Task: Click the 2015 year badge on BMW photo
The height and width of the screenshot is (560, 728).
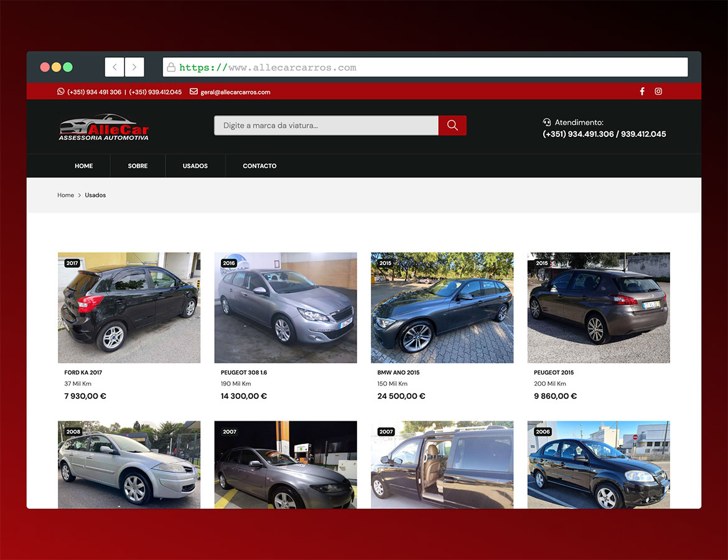Action: pos(385,263)
